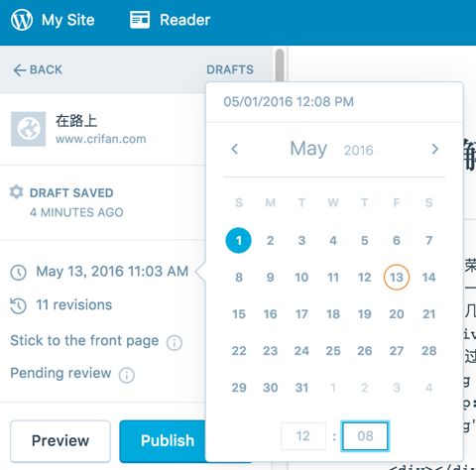Click the WordPress logo icon
Screen dimensions: 476x470
pos(22,20)
